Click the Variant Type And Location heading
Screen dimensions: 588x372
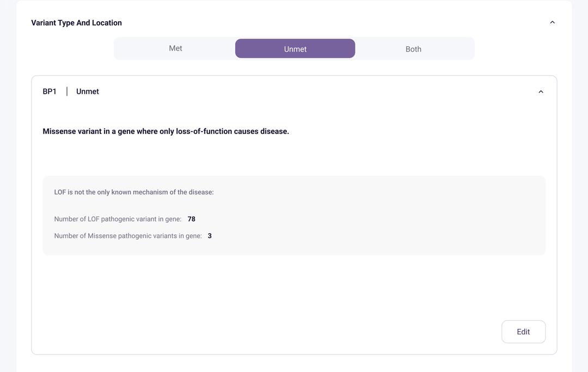click(77, 23)
